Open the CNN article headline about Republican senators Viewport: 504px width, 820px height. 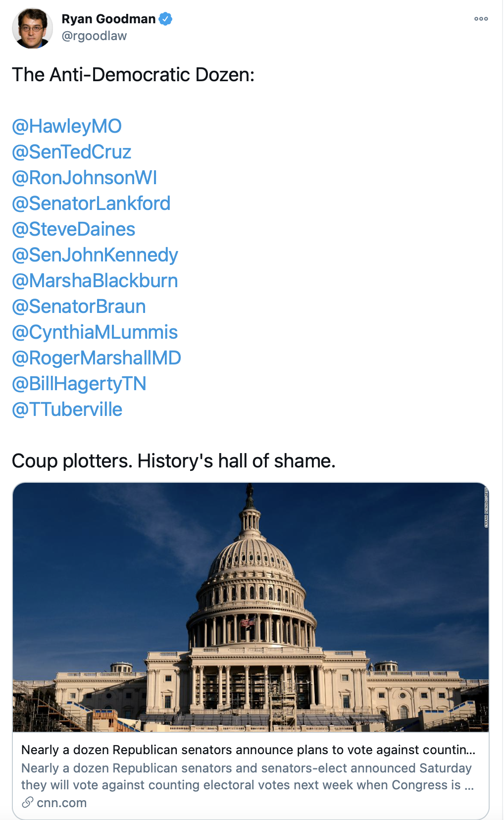pyautogui.click(x=248, y=750)
